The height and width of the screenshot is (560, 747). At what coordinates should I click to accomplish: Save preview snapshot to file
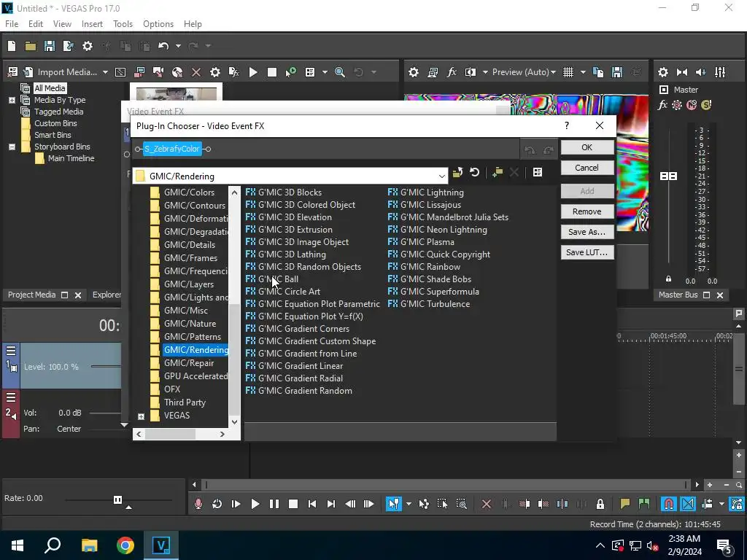coord(617,72)
